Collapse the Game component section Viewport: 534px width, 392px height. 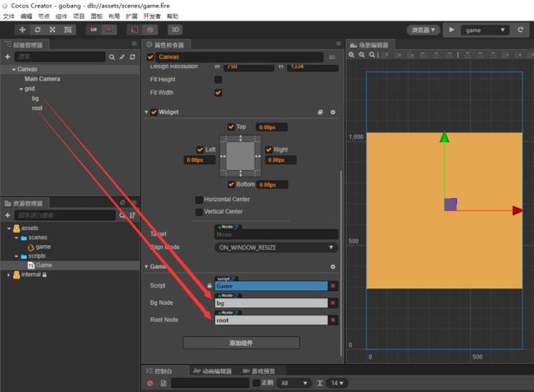[146, 266]
